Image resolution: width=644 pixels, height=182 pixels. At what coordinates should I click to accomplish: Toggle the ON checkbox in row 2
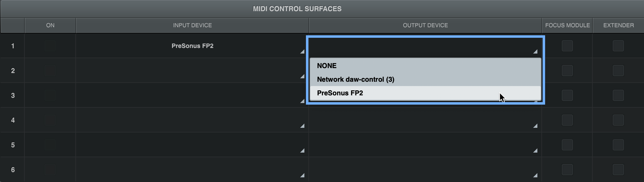[49, 70]
